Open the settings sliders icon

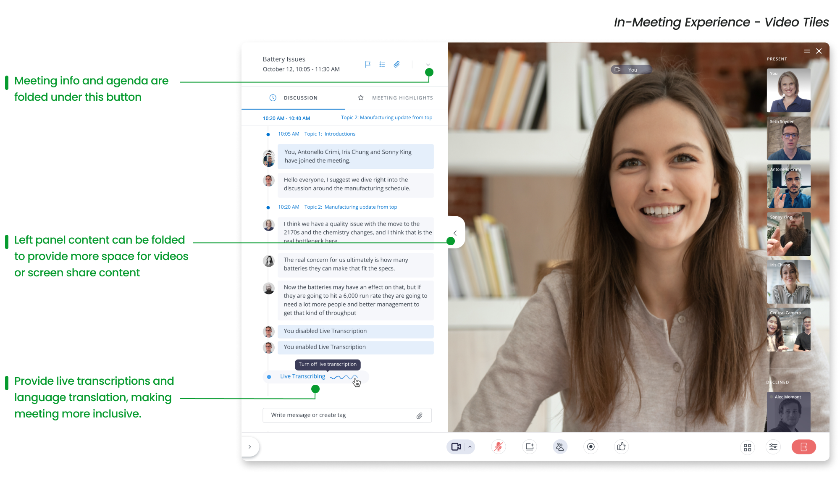(x=773, y=447)
